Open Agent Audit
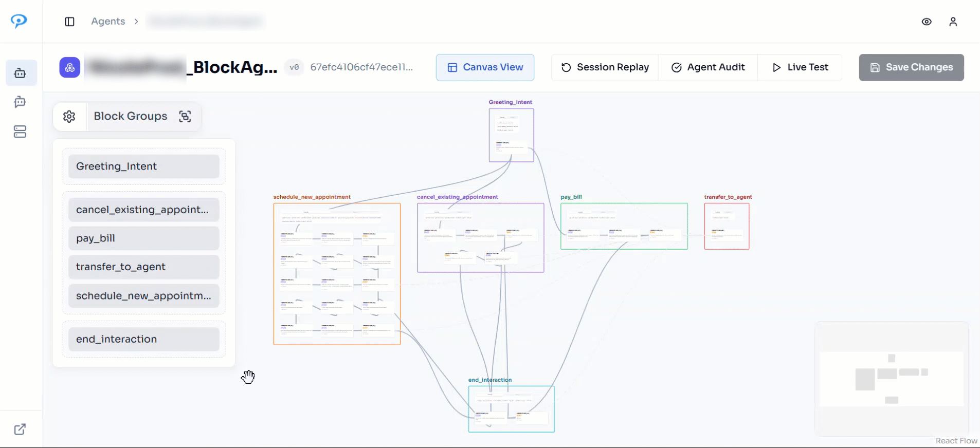 click(x=708, y=67)
